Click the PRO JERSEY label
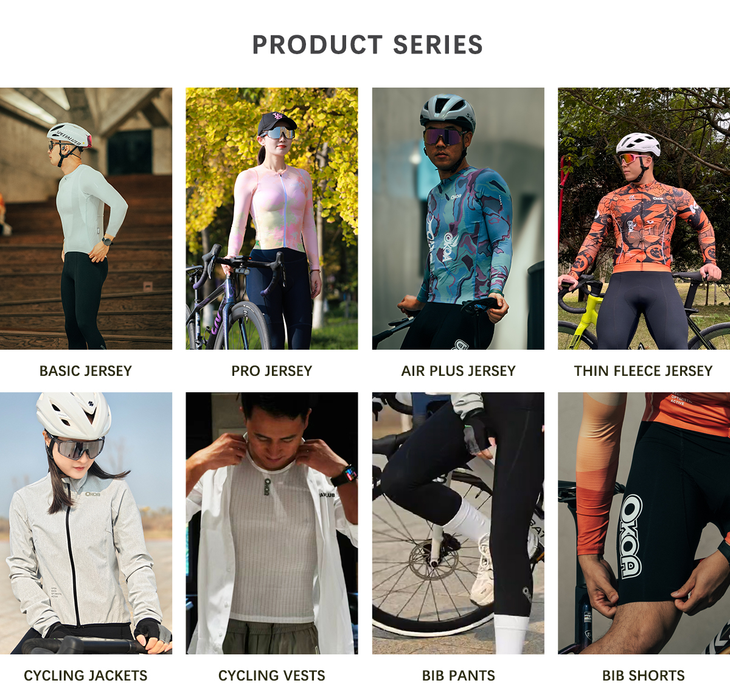Viewport: 730px width, 700px height. 272,371
